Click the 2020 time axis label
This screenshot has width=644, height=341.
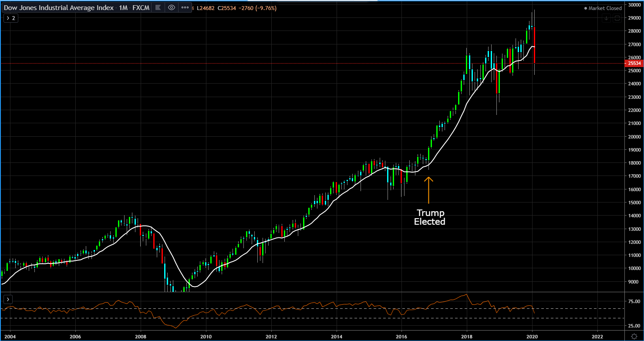[x=532, y=336]
